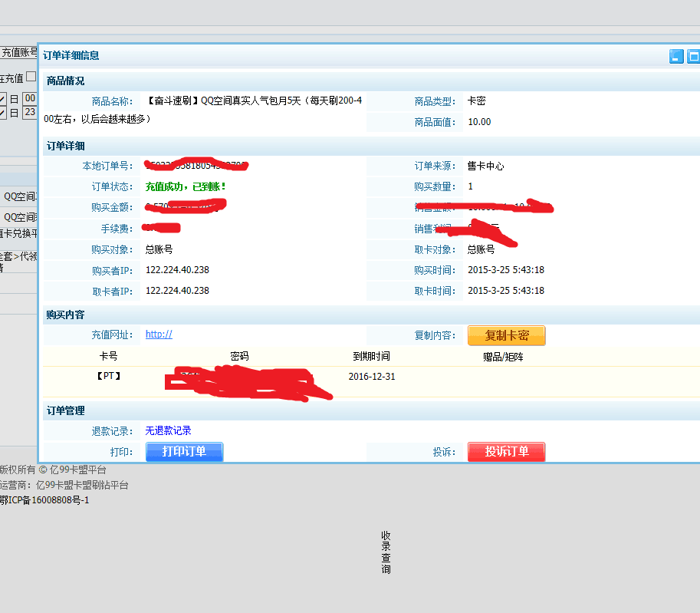Click 运营商：亿99卡盟卡盟刷钻平台 footer text
The image size is (700, 613).
pyautogui.click(x=64, y=485)
